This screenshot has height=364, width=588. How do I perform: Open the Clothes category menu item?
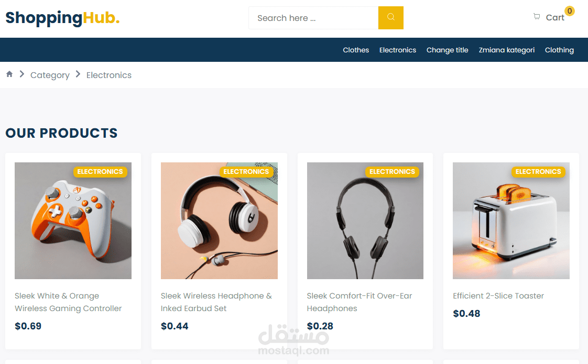pos(355,50)
